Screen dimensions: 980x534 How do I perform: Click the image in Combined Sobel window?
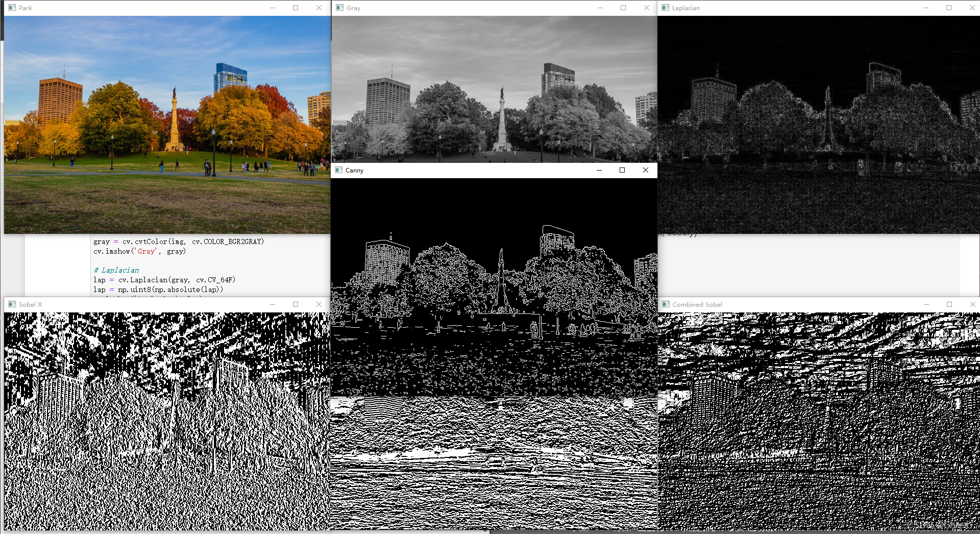point(819,421)
